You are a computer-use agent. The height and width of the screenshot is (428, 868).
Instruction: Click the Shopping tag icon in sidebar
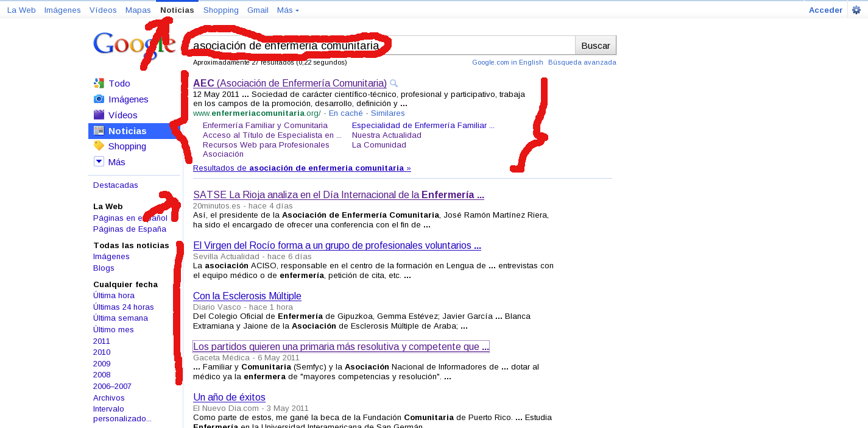coord(99,146)
